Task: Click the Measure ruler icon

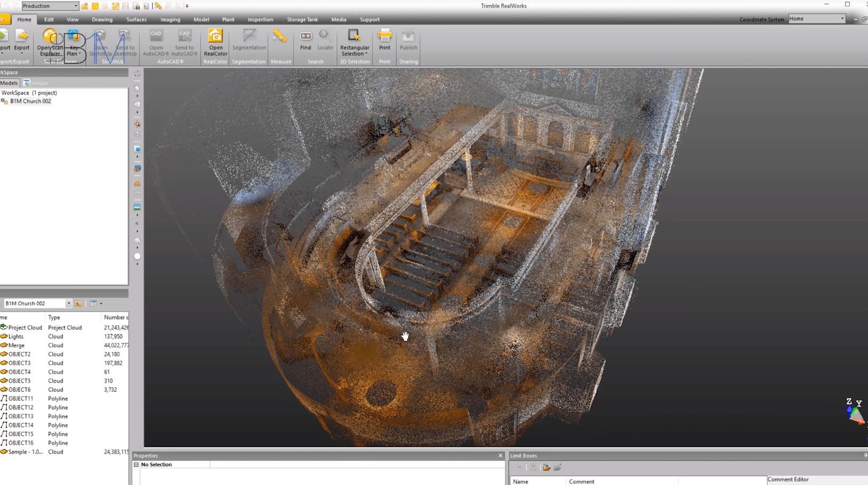Action: (280, 37)
